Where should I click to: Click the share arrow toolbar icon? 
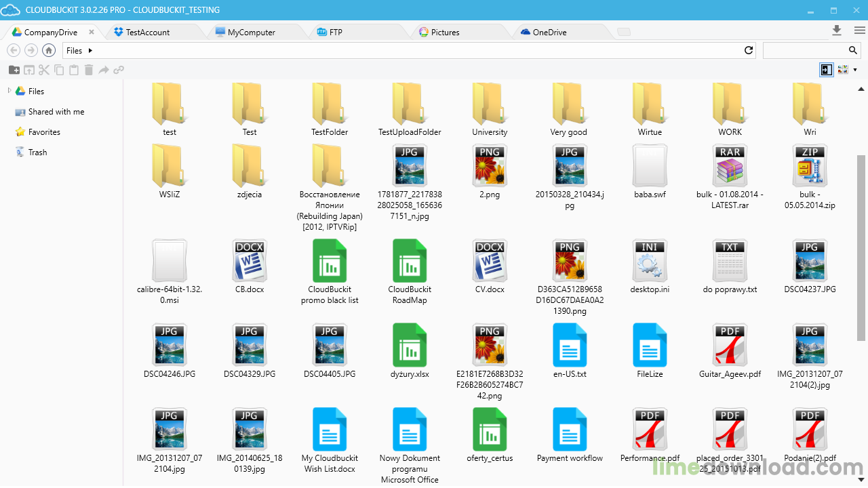click(x=104, y=69)
